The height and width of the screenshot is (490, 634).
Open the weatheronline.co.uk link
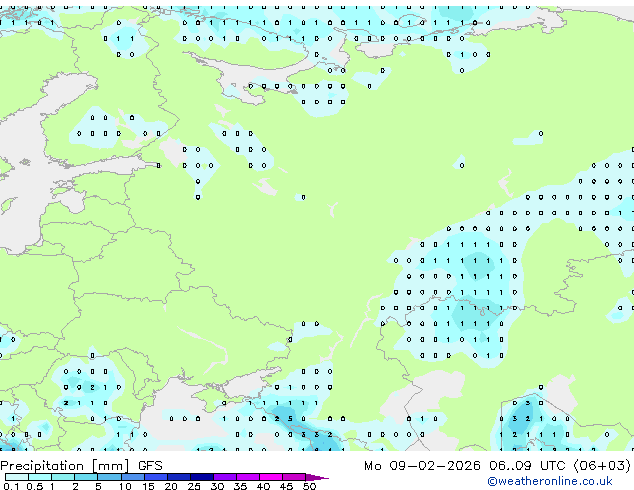(550, 481)
